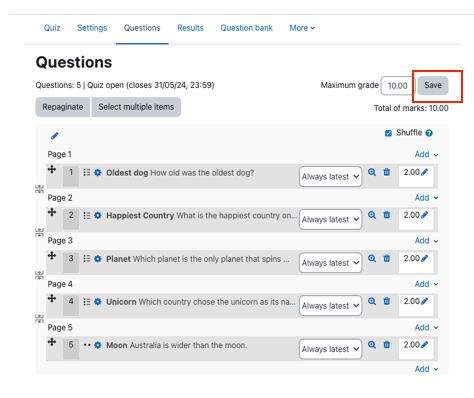Open the More tab dropdown
This screenshot has width=474, height=398.
(x=302, y=28)
